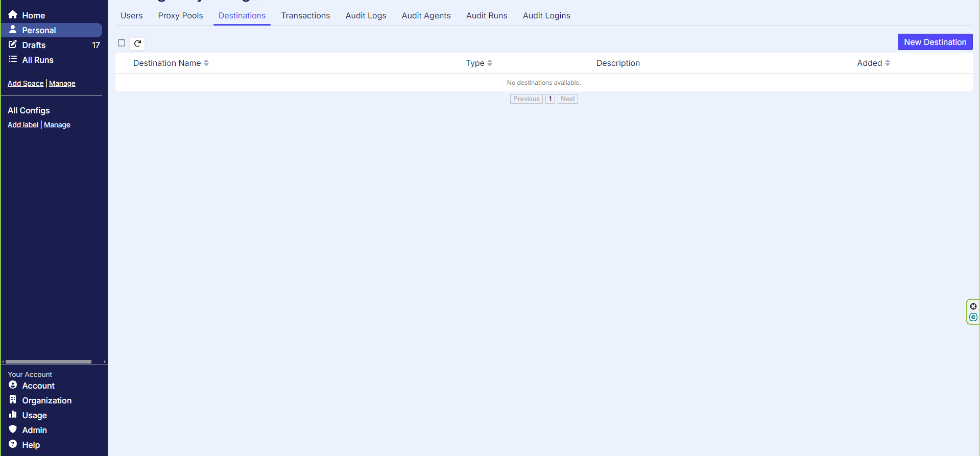Click the sidebar horizontal scrollbar

point(49,362)
